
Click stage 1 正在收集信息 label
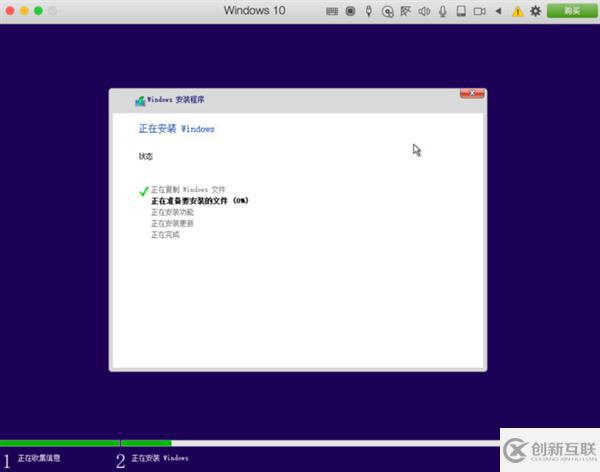pos(39,458)
